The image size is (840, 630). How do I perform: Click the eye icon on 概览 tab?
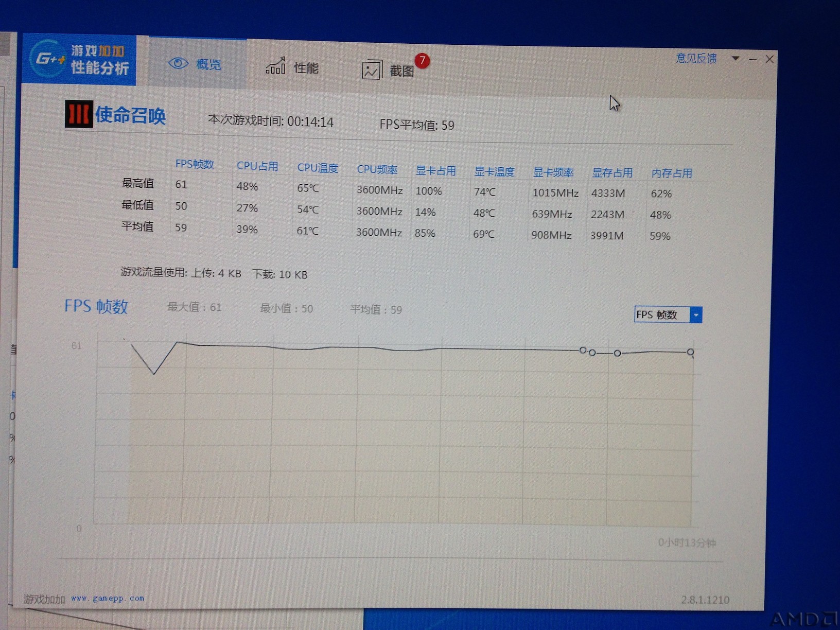[178, 63]
